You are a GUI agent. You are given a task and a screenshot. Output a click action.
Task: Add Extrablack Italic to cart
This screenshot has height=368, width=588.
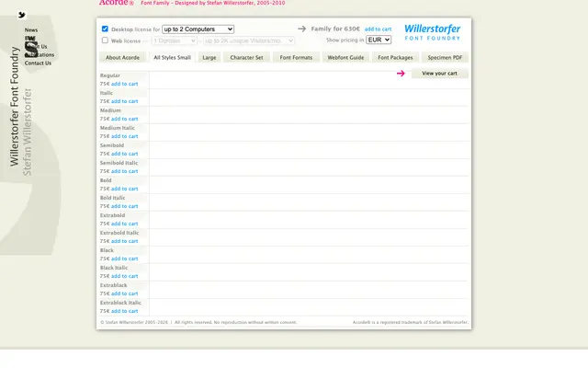pyautogui.click(x=125, y=311)
